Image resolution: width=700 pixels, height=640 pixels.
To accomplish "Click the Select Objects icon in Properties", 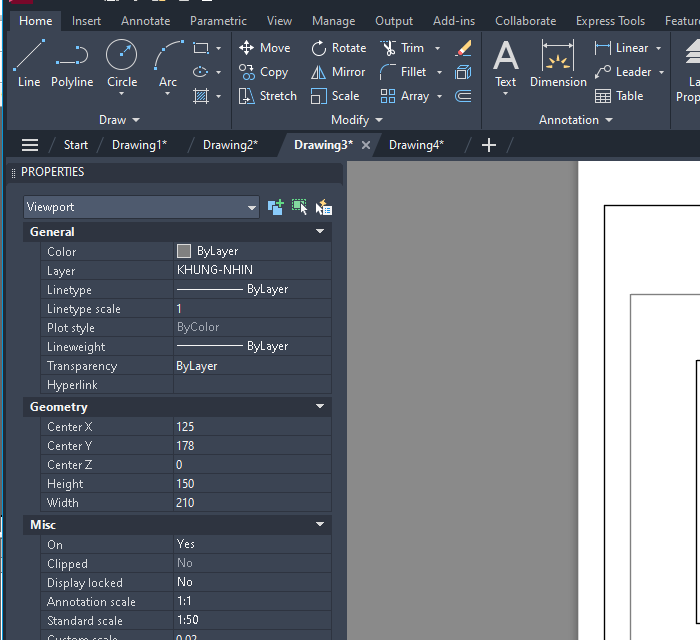I will [x=300, y=208].
